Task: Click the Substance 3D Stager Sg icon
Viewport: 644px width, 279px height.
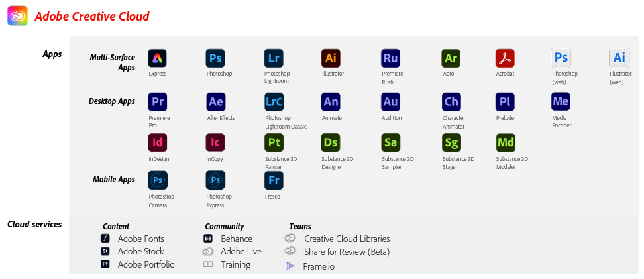Action: tap(451, 143)
